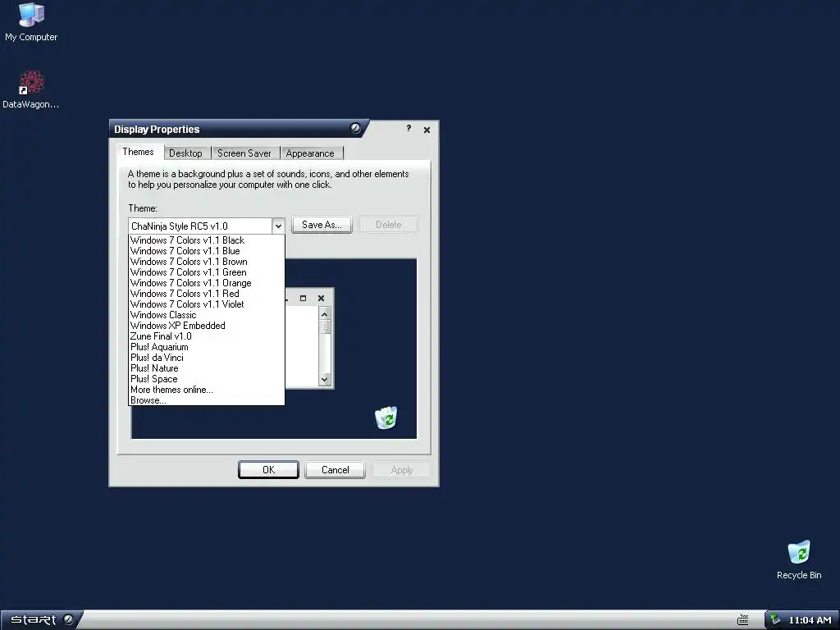Click the preview window's close X icon
The height and width of the screenshot is (630, 840).
coord(321,299)
